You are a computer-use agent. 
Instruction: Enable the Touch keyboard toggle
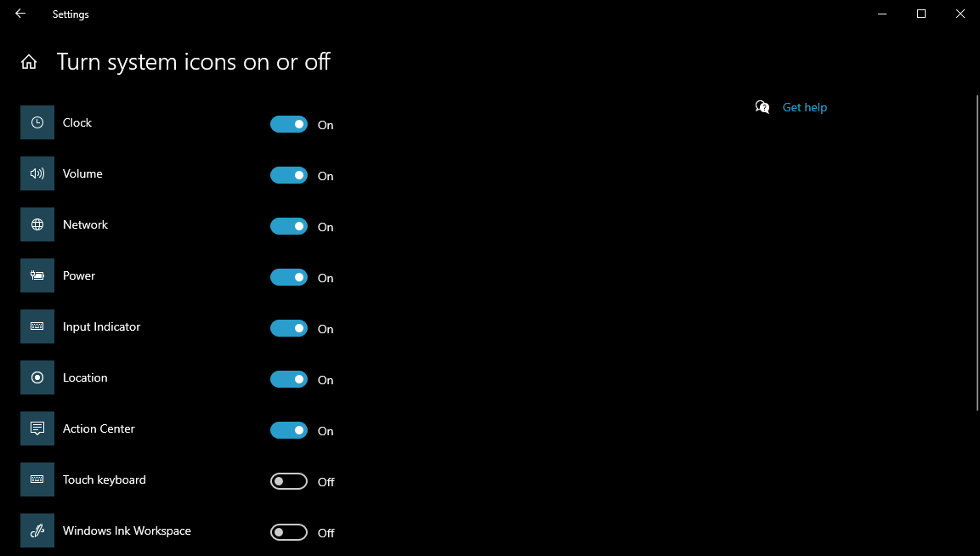point(289,481)
